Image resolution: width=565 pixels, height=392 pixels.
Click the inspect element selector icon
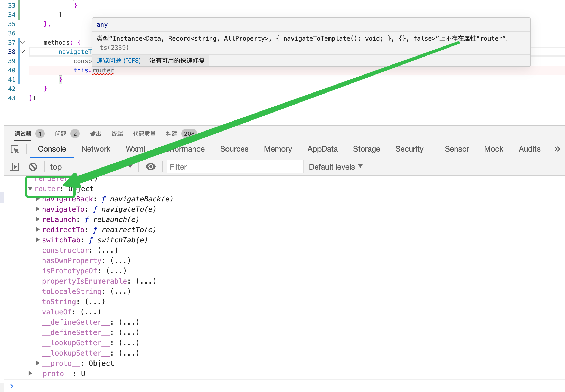point(15,149)
